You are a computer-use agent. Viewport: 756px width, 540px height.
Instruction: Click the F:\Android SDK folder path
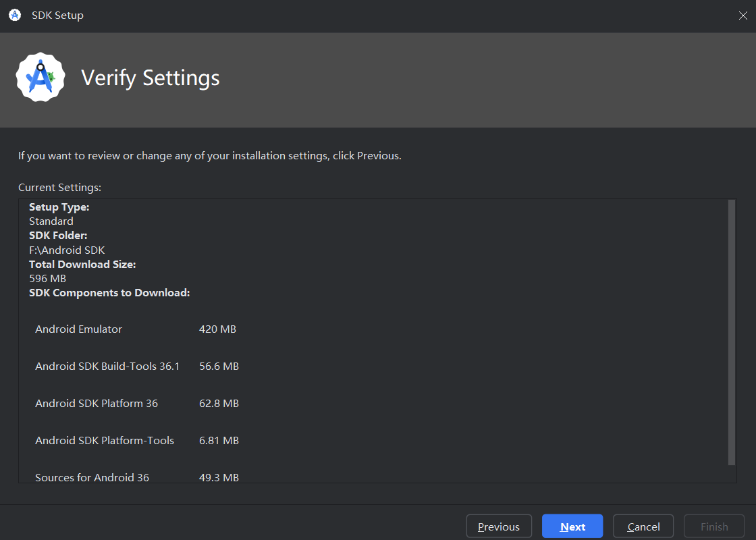67,250
